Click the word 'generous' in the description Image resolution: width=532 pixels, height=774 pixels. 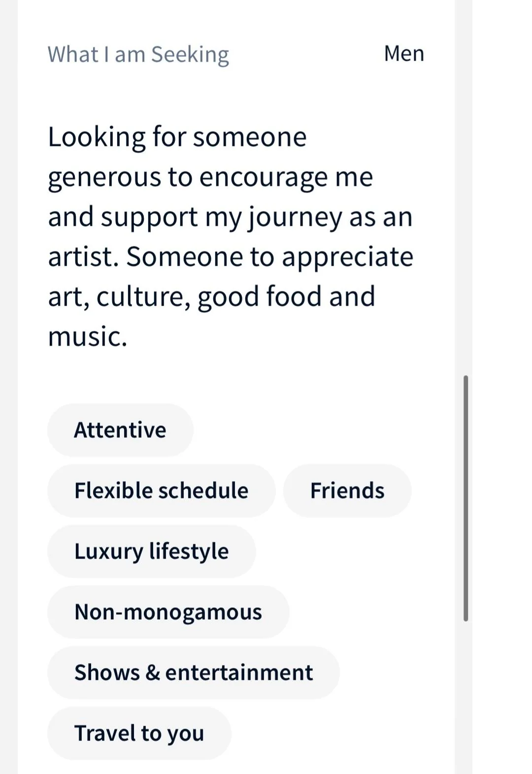pyautogui.click(x=104, y=177)
